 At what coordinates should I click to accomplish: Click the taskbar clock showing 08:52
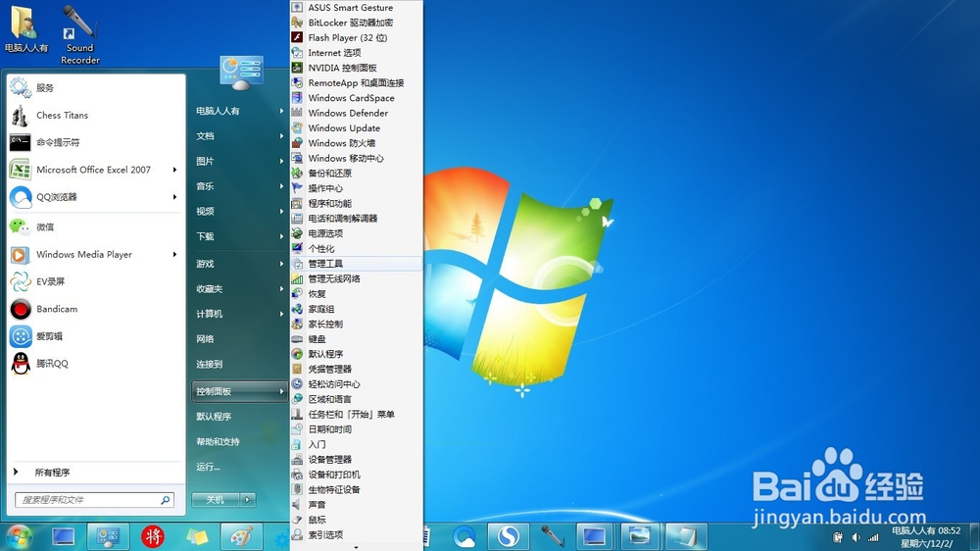[926, 537]
